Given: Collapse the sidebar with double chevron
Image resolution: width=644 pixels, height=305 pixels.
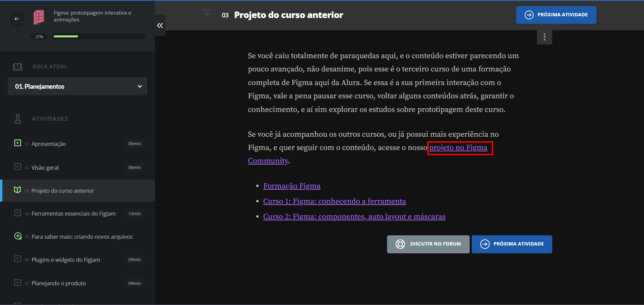Looking at the screenshot, I should 160,25.
